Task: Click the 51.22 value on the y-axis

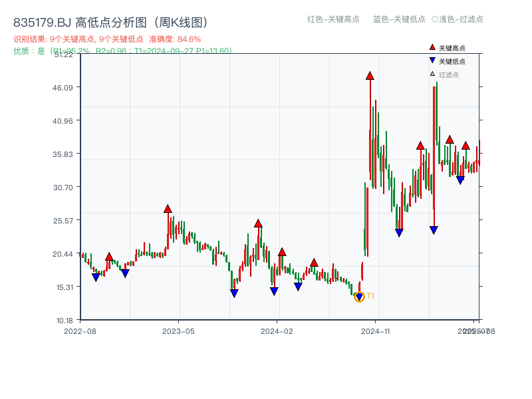Action: tap(64, 57)
